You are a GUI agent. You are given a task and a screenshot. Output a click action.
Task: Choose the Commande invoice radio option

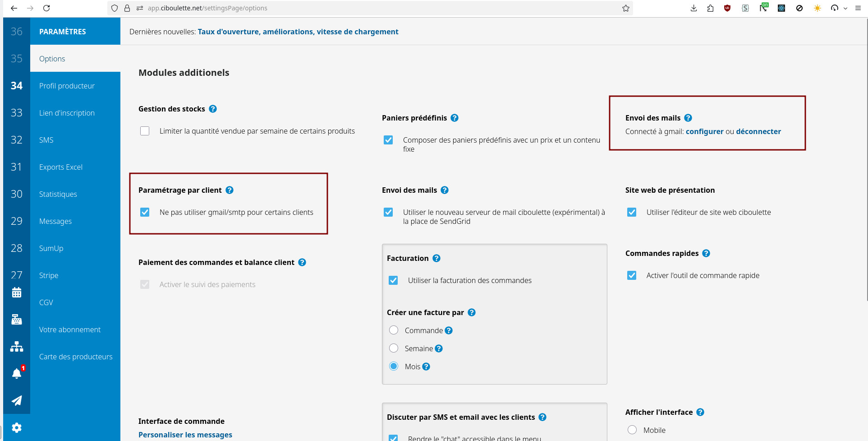(x=394, y=330)
